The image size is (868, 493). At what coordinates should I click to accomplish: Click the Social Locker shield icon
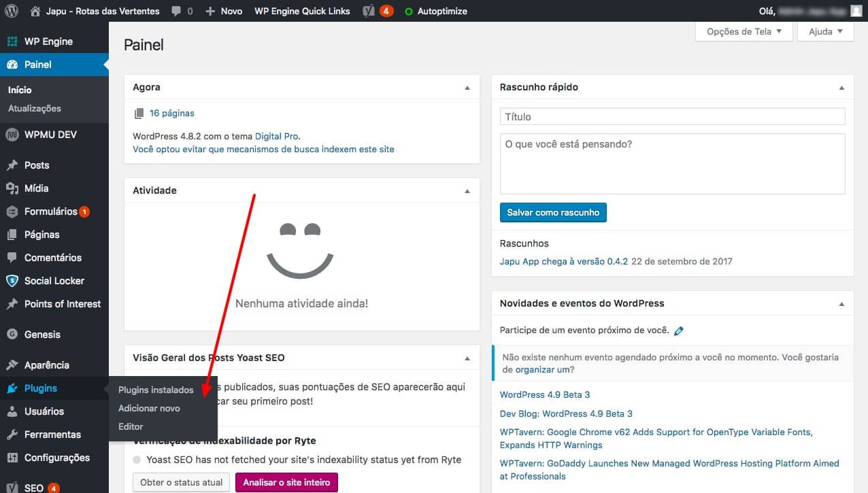point(12,281)
